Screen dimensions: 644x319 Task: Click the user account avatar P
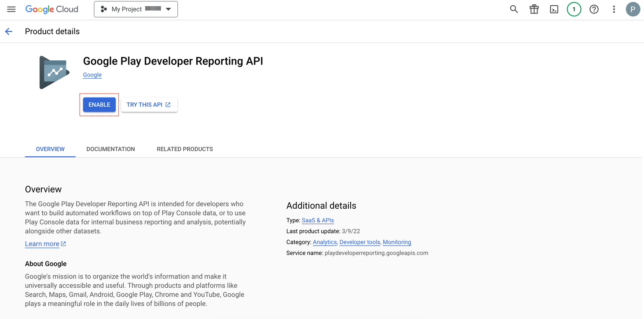tap(633, 9)
